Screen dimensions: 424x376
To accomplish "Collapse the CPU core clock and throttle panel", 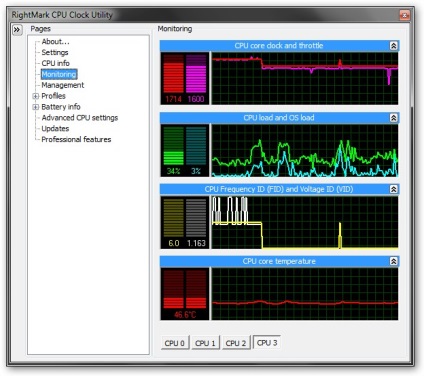I will pos(393,46).
